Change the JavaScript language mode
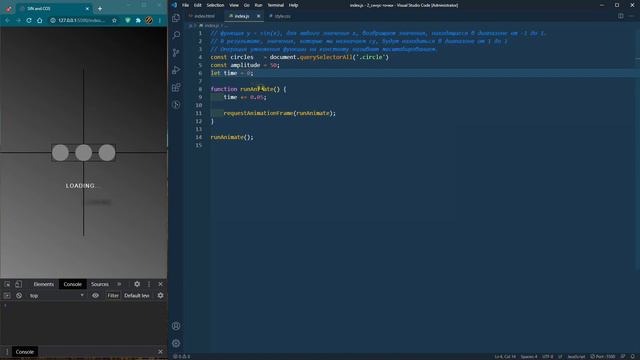 coord(576,357)
